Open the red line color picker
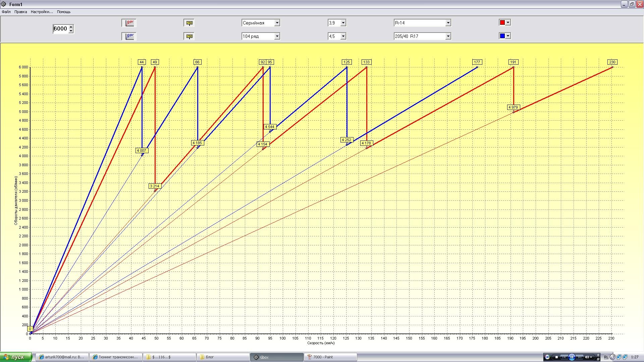The width and height of the screenshot is (644, 362). point(508,22)
